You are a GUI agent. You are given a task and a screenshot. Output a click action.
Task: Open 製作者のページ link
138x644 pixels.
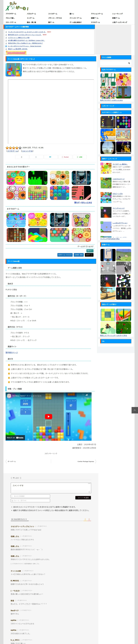coord(12,352)
